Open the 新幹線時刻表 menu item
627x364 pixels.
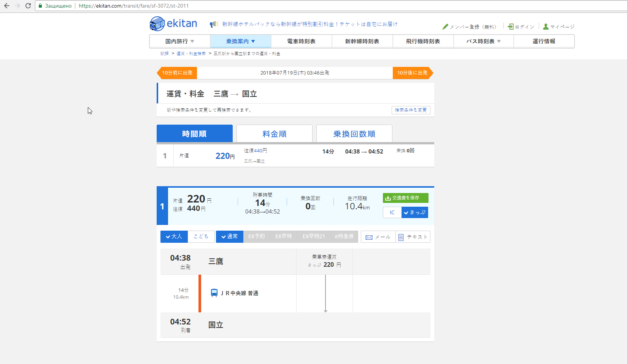[x=362, y=41]
